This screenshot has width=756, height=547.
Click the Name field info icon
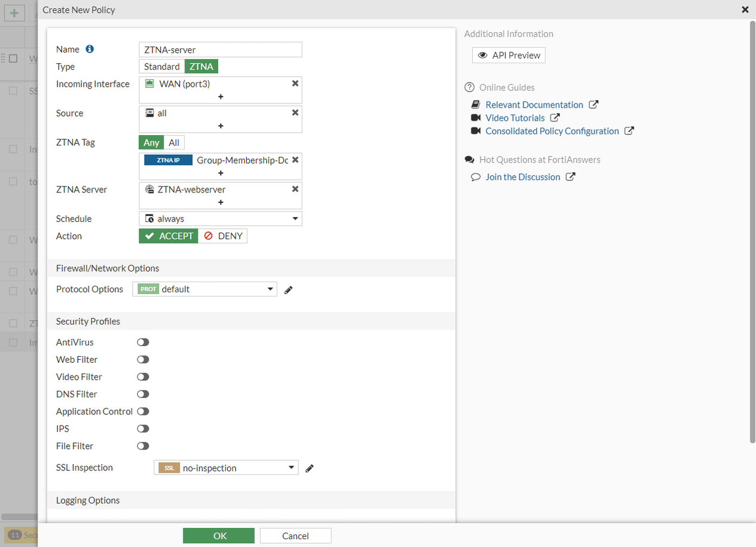pyautogui.click(x=90, y=49)
